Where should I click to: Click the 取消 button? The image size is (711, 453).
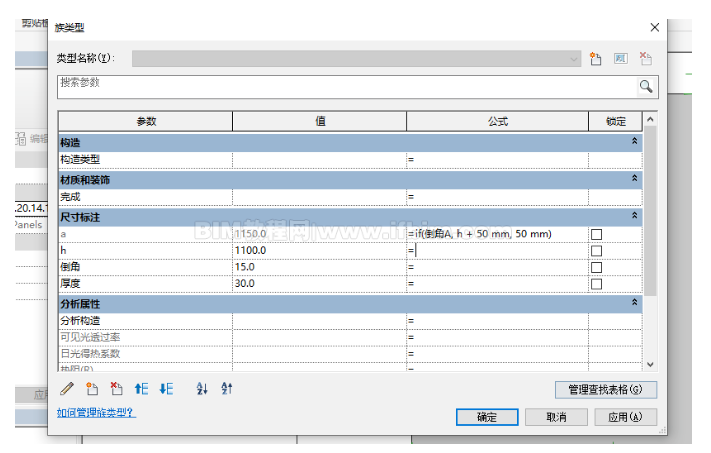[x=556, y=417]
